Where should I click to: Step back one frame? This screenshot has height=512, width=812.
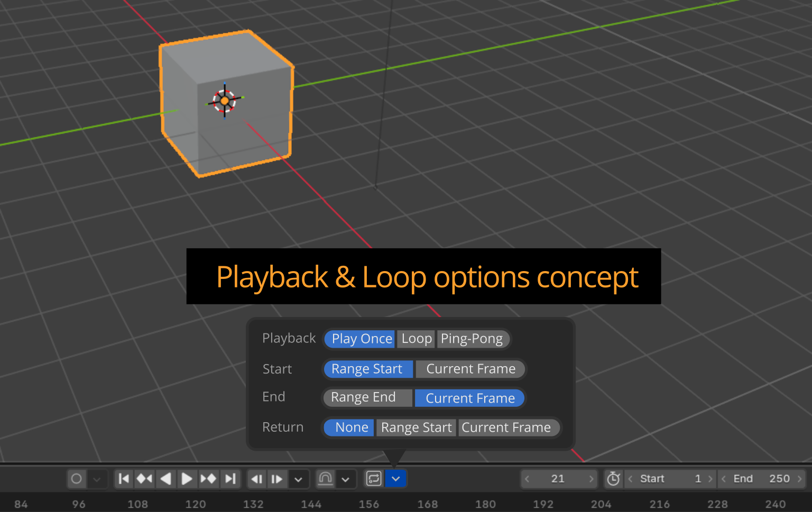tap(257, 479)
